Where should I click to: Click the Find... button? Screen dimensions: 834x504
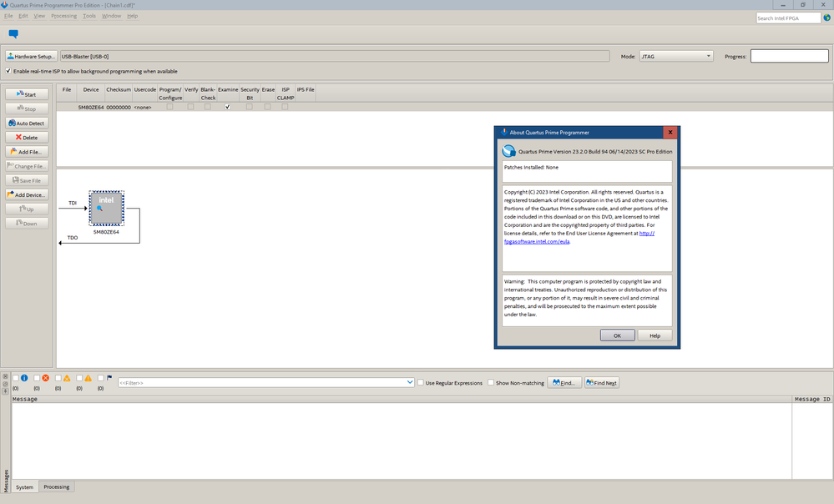[x=564, y=383]
